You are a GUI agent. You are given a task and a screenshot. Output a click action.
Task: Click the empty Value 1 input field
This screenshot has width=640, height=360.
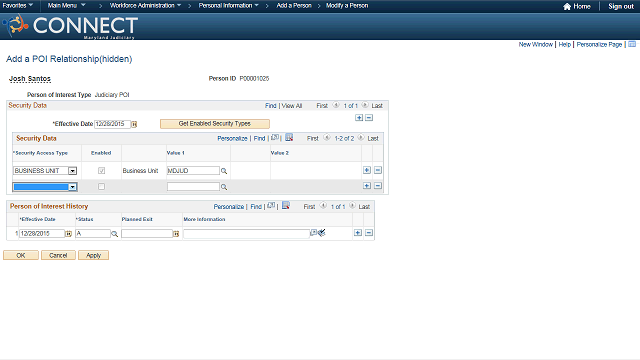[193, 187]
